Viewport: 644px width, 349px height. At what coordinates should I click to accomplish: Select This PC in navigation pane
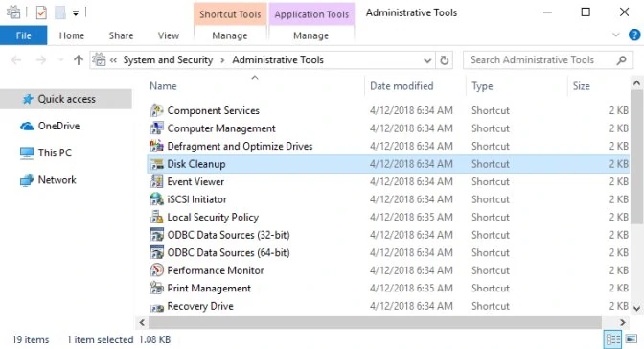click(x=55, y=152)
